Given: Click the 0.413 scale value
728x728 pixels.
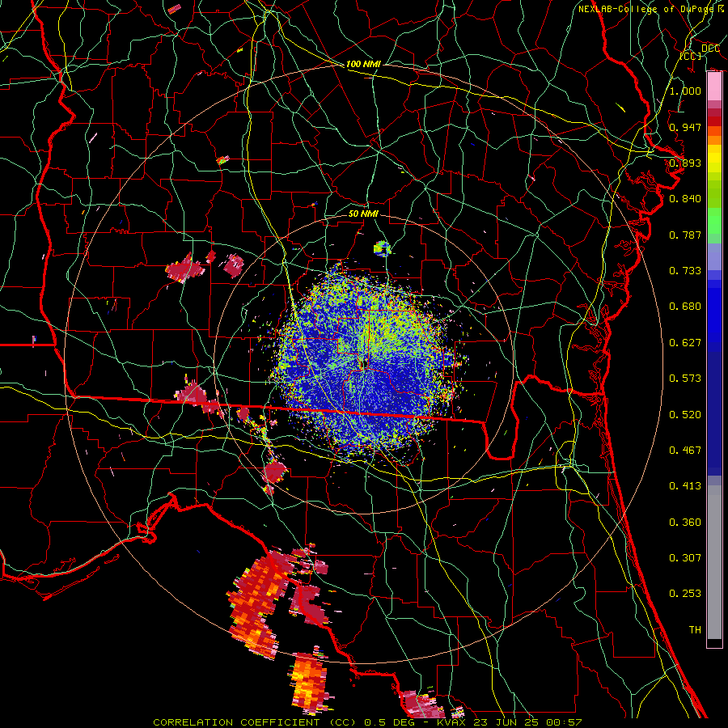Looking at the screenshot, I should (685, 486).
